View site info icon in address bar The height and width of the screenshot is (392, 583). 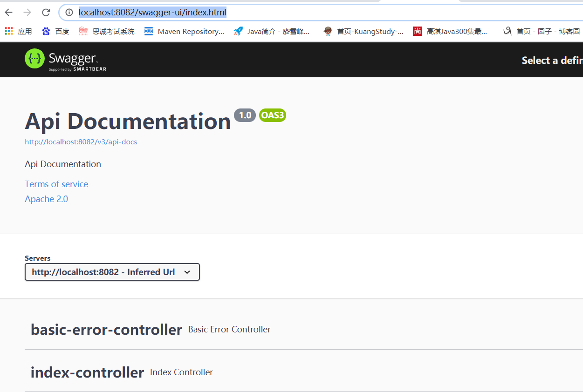point(69,13)
